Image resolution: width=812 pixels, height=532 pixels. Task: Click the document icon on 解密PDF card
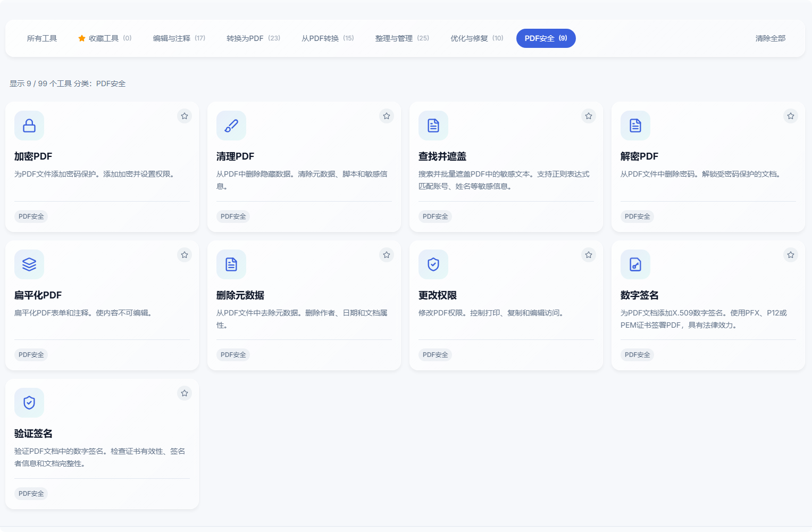point(635,126)
